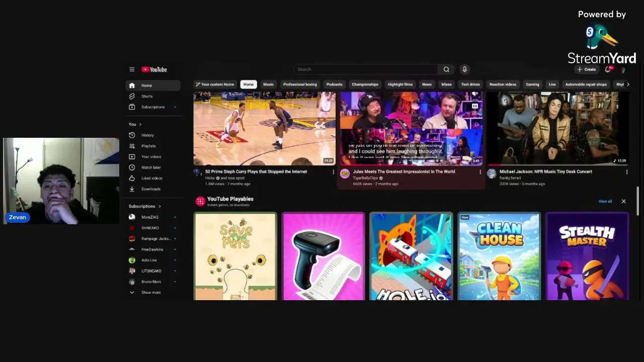Open the notifications bell
644x362 pixels.
(608, 69)
